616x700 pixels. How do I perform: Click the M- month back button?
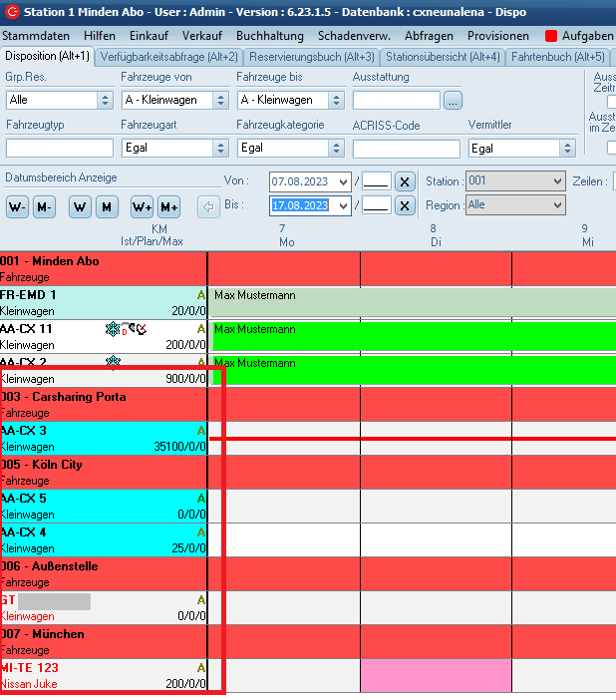pos(44,207)
